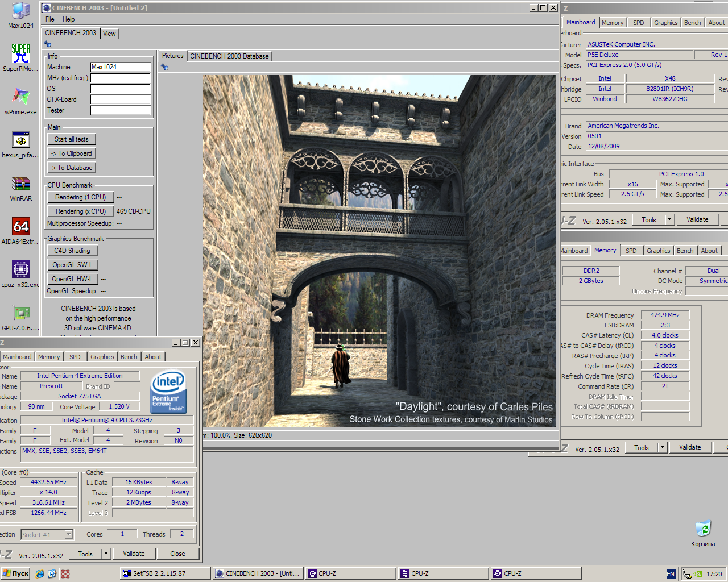Click the CINEBENCH title bar app icon
The height and width of the screenshot is (582, 728).
coord(47,7)
